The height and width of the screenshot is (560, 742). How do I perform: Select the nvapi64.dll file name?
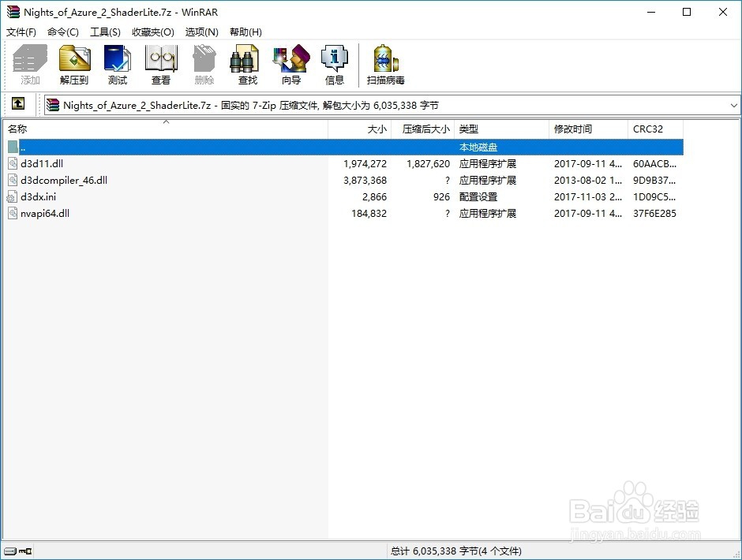(x=45, y=213)
